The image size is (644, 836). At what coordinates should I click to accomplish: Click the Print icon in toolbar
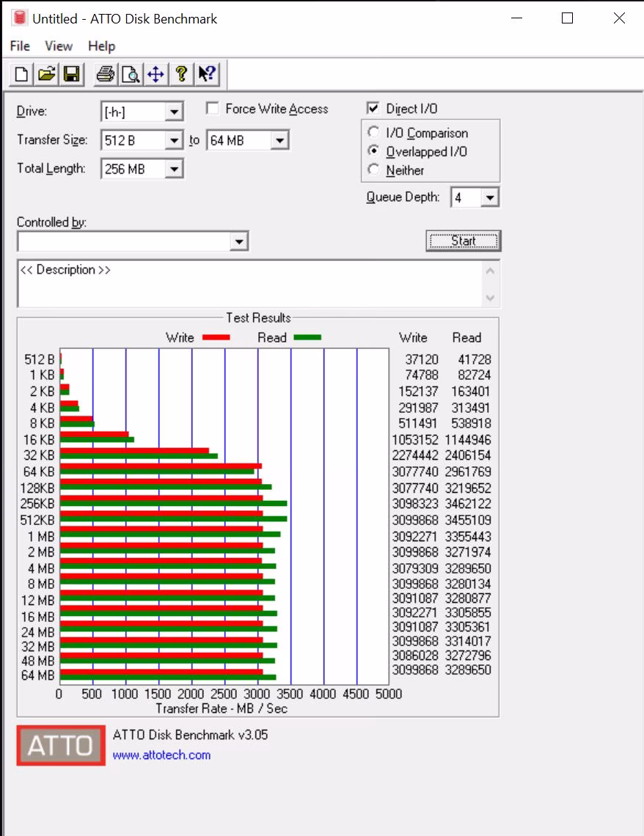(x=105, y=74)
